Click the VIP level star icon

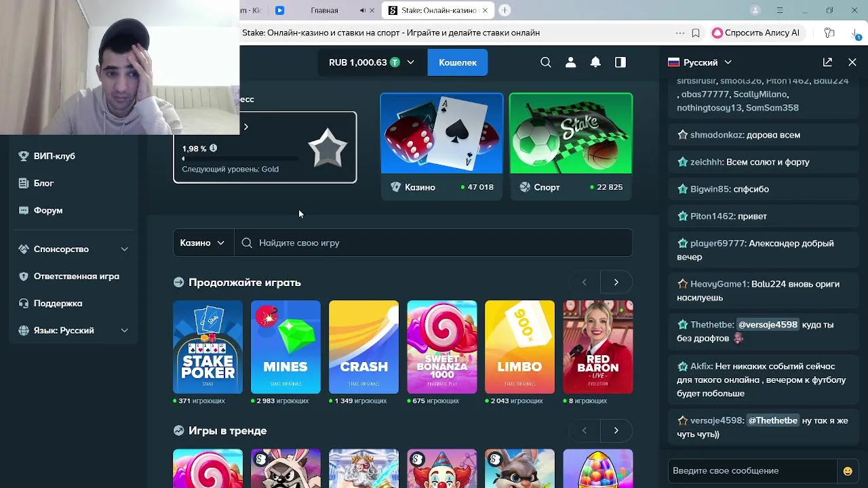pos(328,148)
